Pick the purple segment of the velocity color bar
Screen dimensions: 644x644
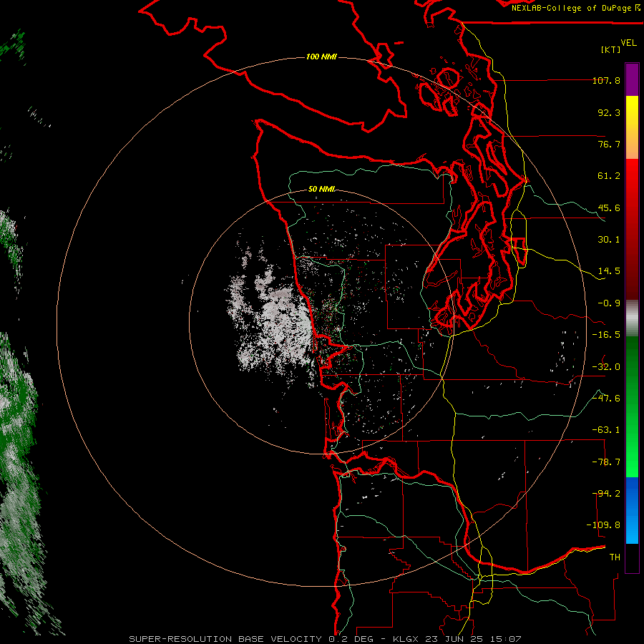click(632, 80)
